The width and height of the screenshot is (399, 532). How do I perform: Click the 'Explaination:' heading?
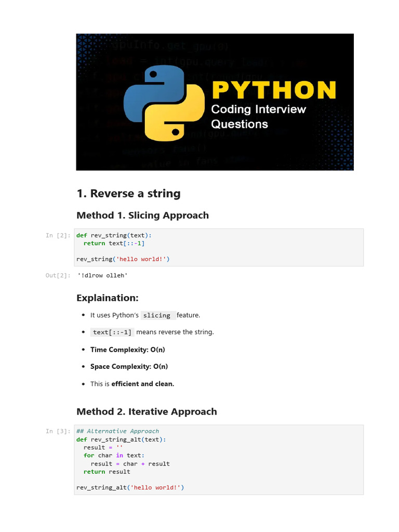coord(108,298)
